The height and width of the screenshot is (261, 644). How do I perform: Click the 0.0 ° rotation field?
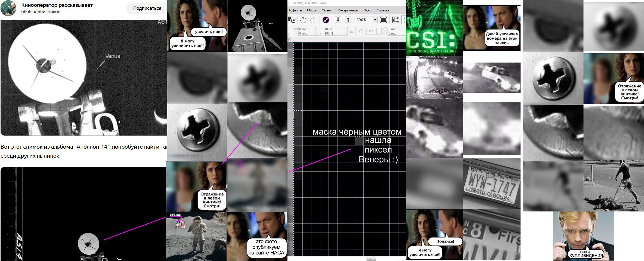(371, 31)
